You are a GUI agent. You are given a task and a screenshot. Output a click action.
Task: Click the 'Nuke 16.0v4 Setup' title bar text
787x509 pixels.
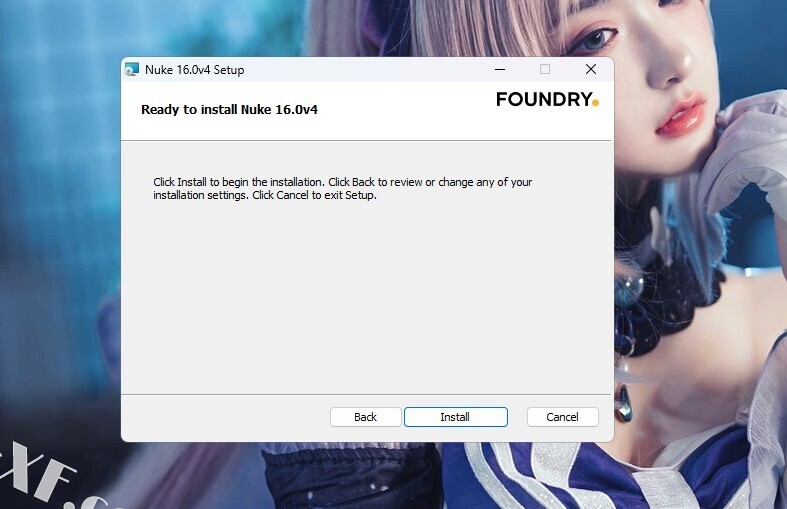195,70
